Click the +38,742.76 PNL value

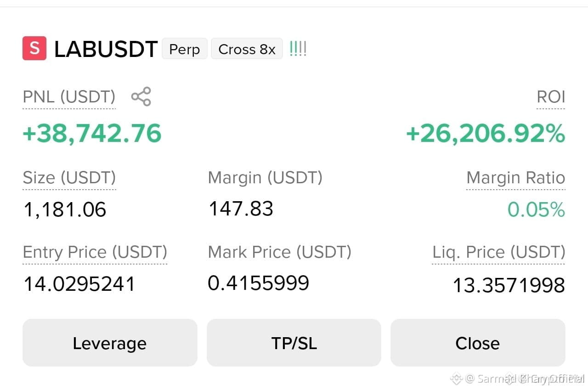pyautogui.click(x=92, y=133)
